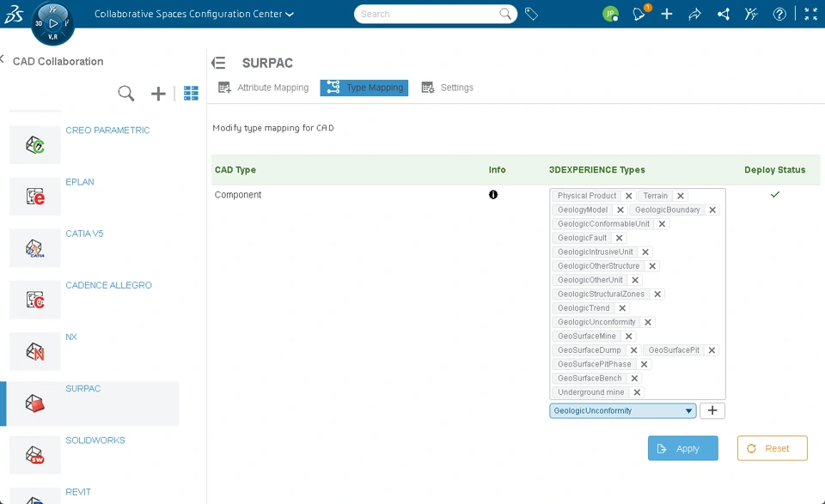Remove the Physical Product type
Screen dimensions: 825x504
[x=628, y=196]
